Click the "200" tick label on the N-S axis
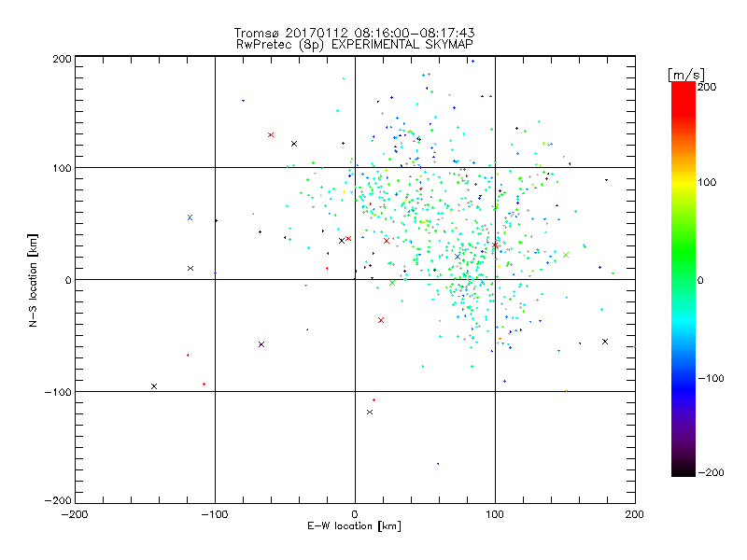Screen dimensions: 747x560 click(62, 59)
